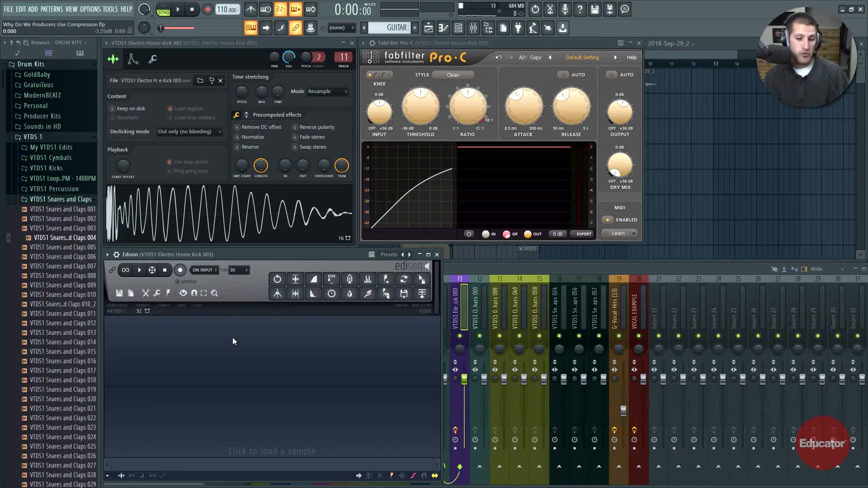Open the Mixer view icon

(473, 28)
